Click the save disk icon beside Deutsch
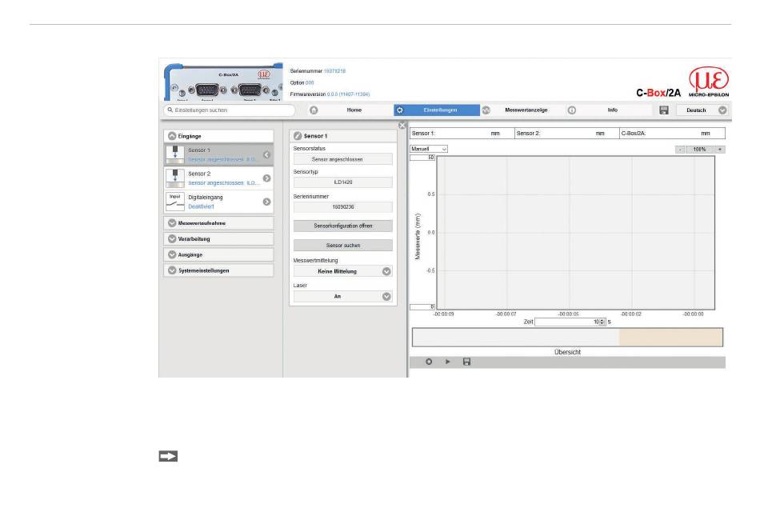Viewport: 760px width, 532px height. [x=663, y=110]
